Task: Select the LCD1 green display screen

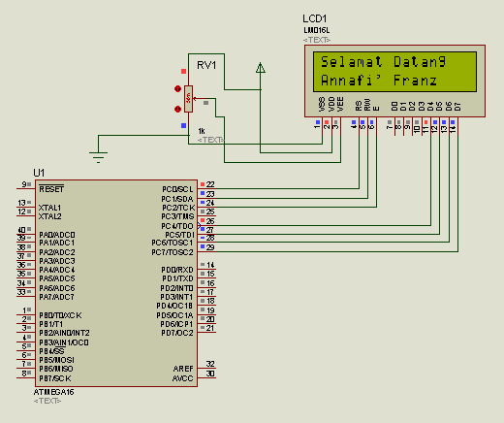Action: click(x=394, y=72)
